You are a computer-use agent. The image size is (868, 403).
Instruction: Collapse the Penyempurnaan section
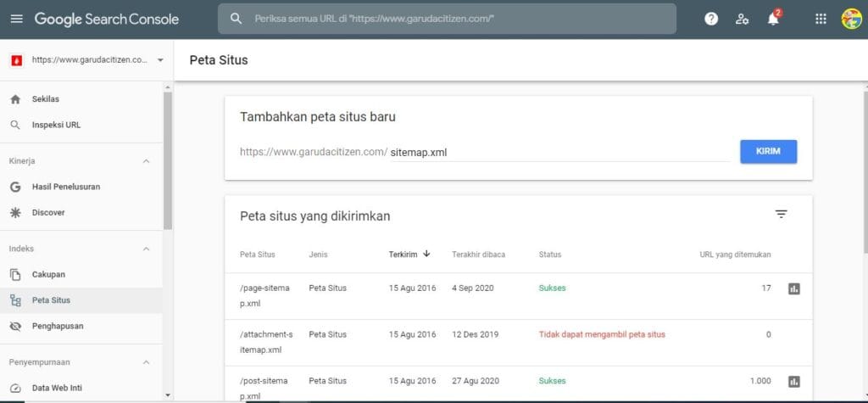click(x=146, y=362)
